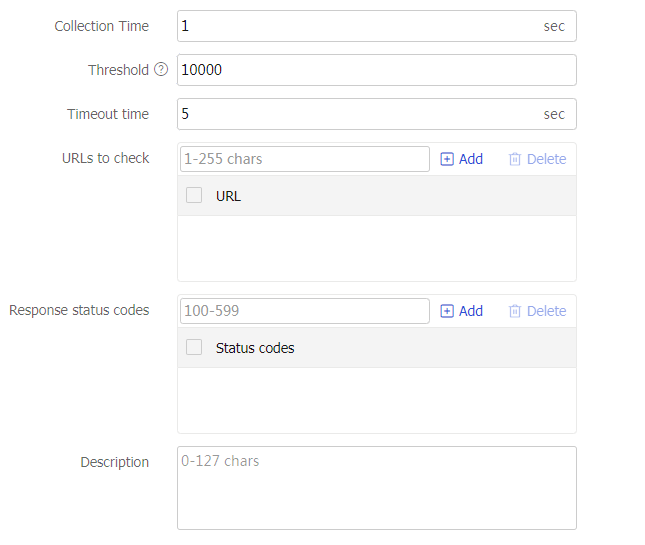Viewport: 645px width, 545px height.
Task: Click the Status codes column header text
Action: pyautogui.click(x=255, y=348)
